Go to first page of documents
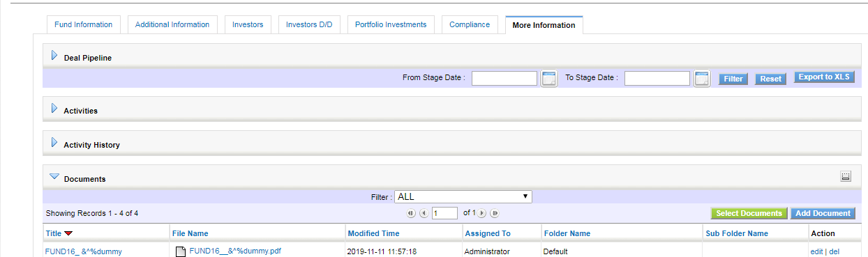868x257 pixels. 410,213
